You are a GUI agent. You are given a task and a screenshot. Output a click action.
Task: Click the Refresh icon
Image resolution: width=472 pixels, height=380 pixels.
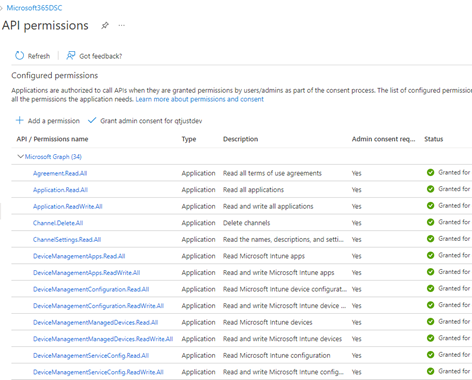click(20, 56)
